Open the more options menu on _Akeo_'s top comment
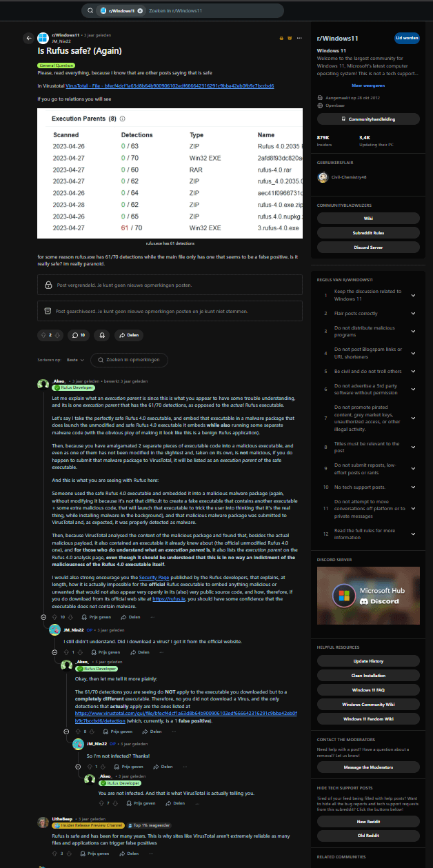The width and height of the screenshot is (433, 868). pyautogui.click(x=152, y=616)
